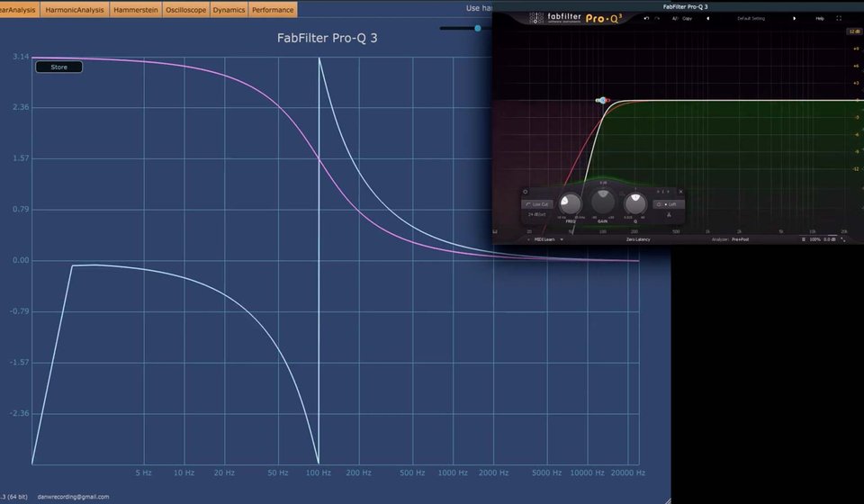The image size is (864, 504).
Task: Click the resize icon in Pro-Q 3
Action: (843, 239)
